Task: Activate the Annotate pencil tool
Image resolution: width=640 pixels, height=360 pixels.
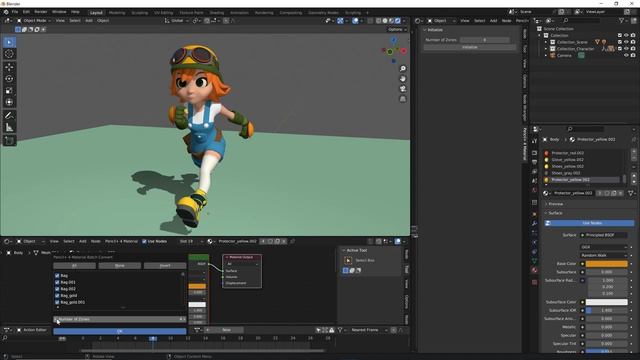Action: [x=9, y=116]
